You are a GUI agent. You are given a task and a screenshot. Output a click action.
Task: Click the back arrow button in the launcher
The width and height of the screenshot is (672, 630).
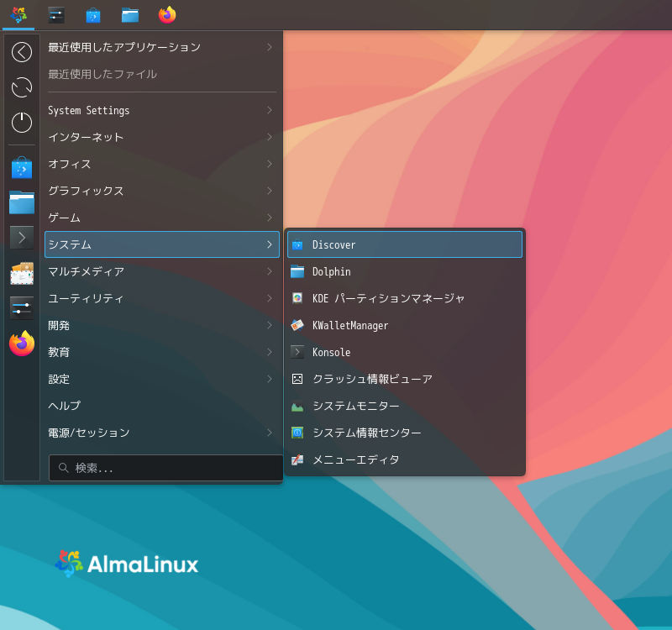pyautogui.click(x=21, y=52)
